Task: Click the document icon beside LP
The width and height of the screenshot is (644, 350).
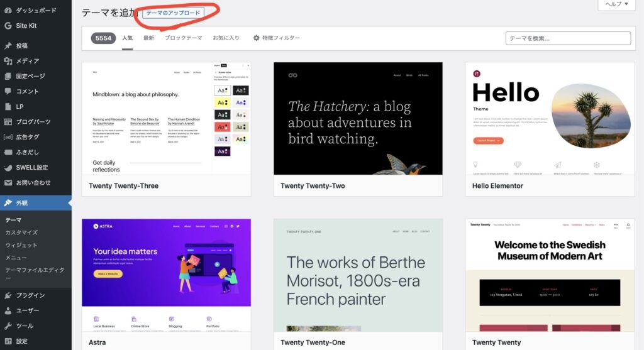Action: point(8,106)
